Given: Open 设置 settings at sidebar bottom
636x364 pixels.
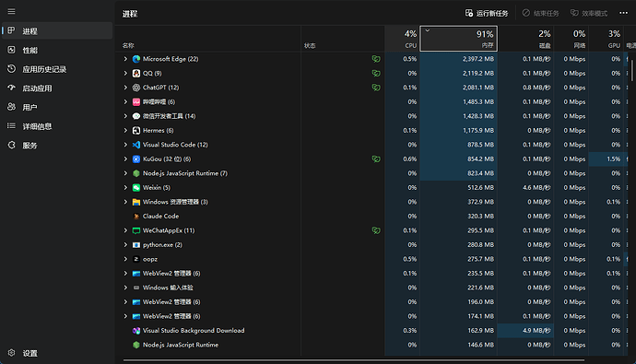Looking at the screenshot, I should point(57,353).
